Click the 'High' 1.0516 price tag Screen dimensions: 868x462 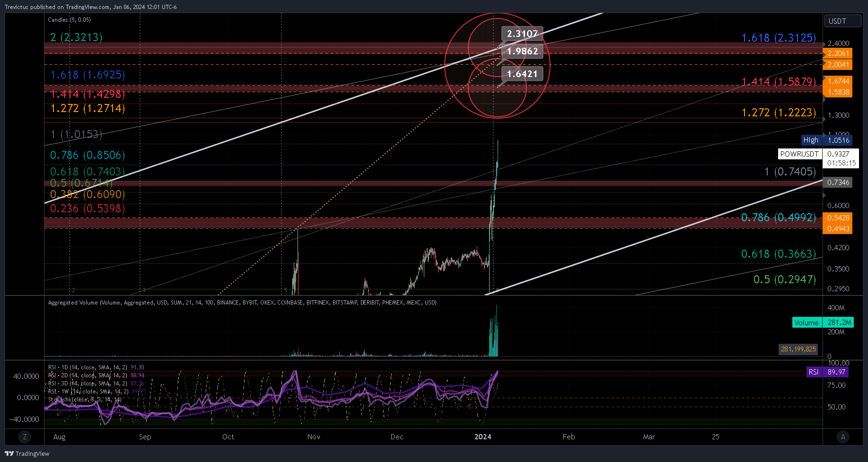coord(826,140)
